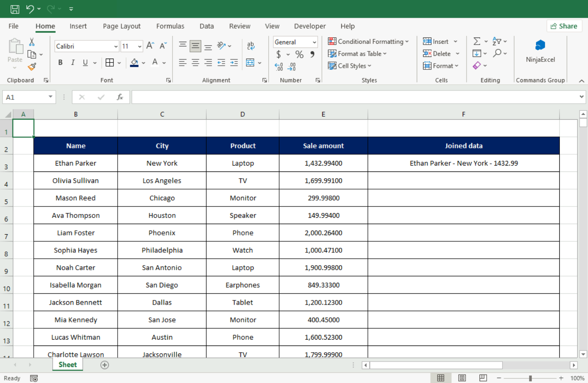This screenshot has width=588, height=383.
Task: Open Alignment group dialog launcher
Action: click(264, 80)
